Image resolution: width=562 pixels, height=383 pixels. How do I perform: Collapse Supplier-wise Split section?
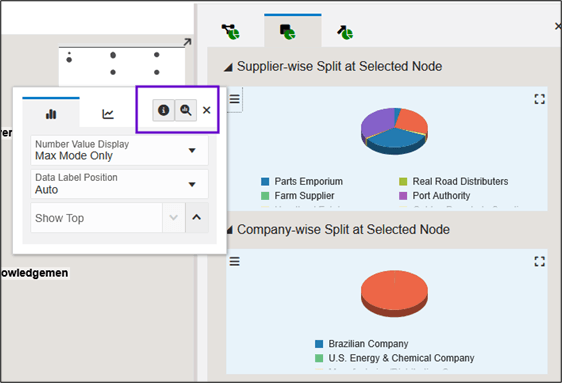(x=228, y=67)
